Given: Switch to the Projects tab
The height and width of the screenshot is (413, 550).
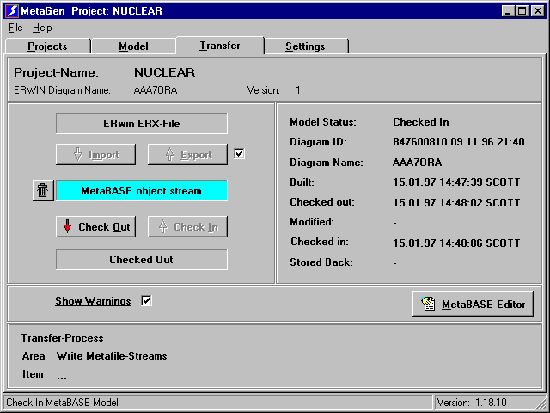Looking at the screenshot, I should pyautogui.click(x=48, y=46).
